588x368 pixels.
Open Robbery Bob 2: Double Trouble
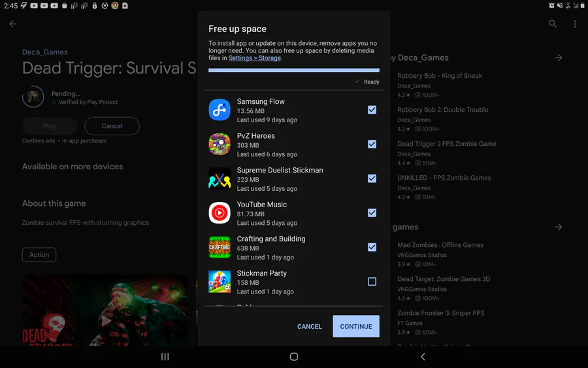coord(443,110)
